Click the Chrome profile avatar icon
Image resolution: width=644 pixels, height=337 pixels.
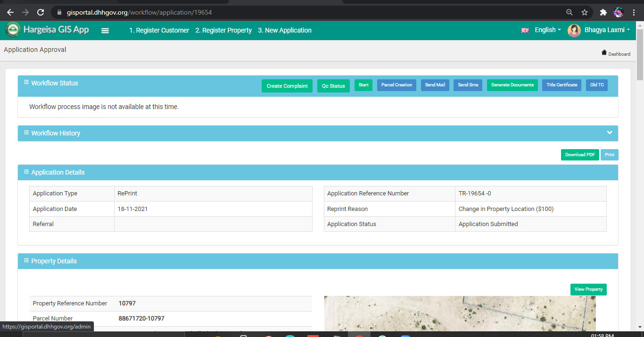[618, 12]
